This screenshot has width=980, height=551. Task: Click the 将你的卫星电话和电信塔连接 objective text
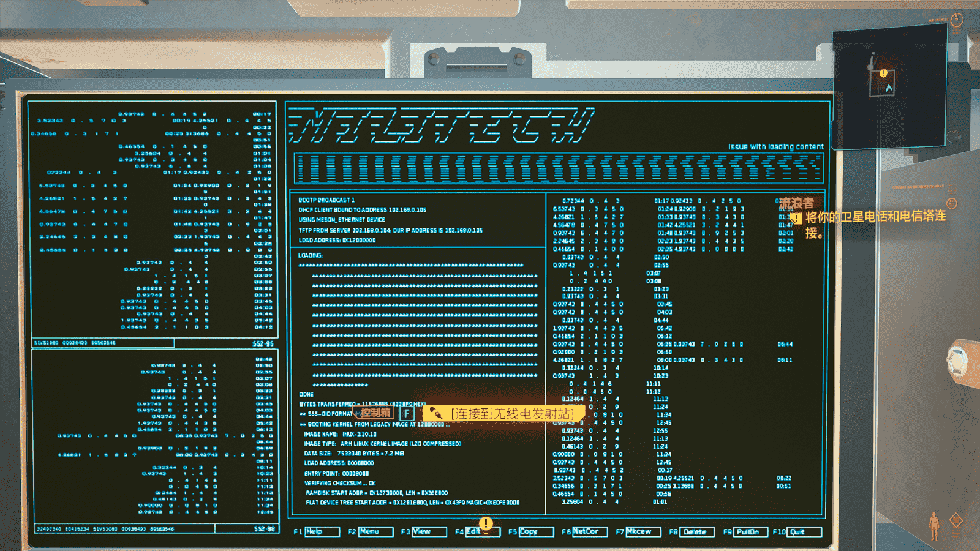pyautogui.click(x=875, y=224)
